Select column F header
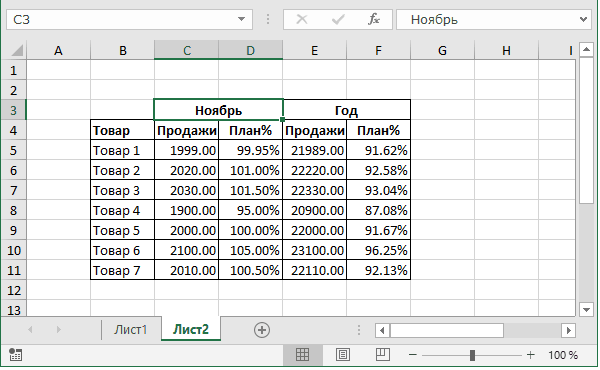This screenshot has width=600, height=370. pyautogui.click(x=378, y=50)
